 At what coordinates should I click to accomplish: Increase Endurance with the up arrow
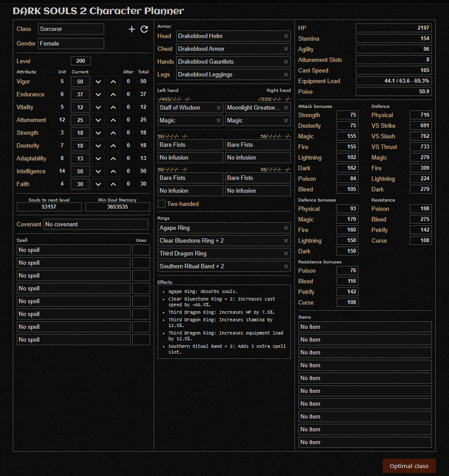[x=113, y=95]
